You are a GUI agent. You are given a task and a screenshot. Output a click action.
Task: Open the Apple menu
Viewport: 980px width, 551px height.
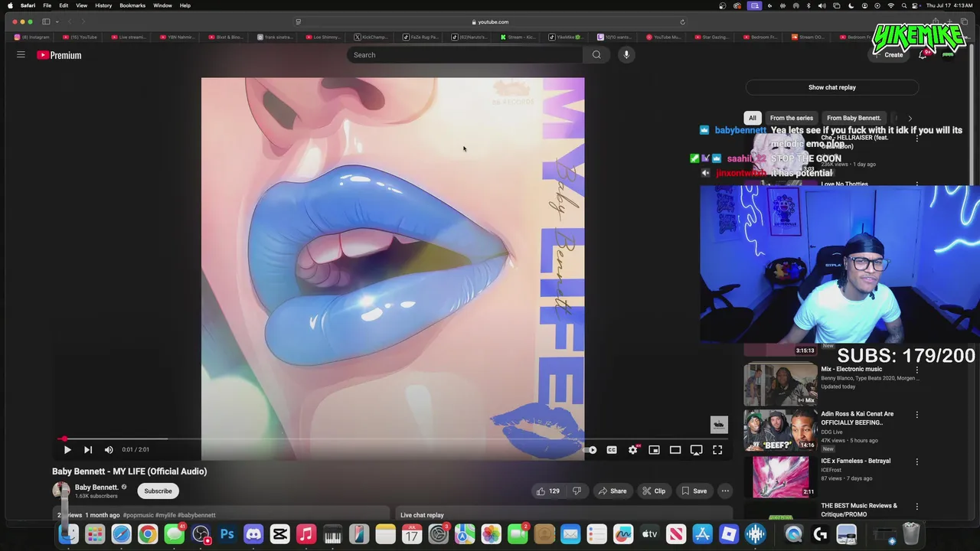click(10, 5)
